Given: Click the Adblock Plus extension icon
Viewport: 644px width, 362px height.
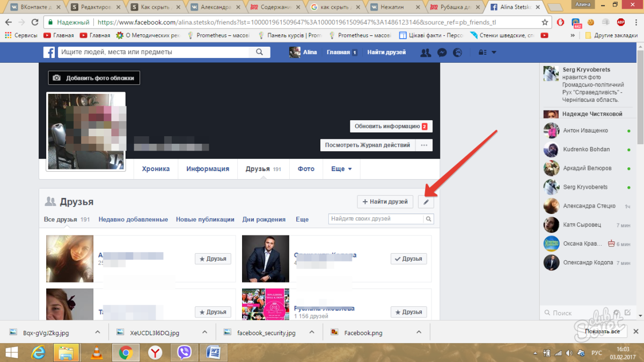Looking at the screenshot, I should pyautogui.click(x=621, y=23).
